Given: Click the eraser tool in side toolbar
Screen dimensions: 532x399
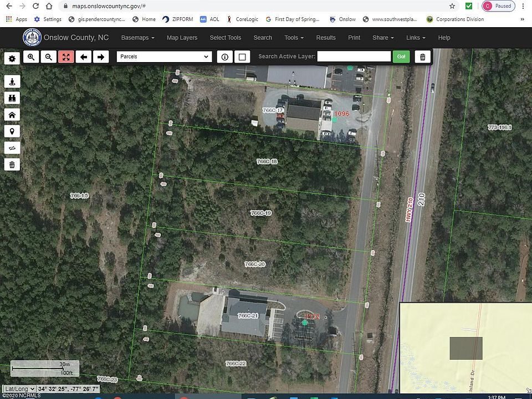Looking at the screenshot, I should tap(12, 149).
